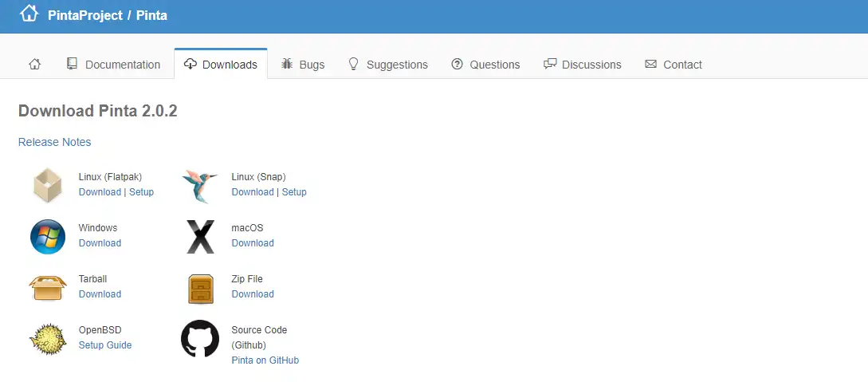
Task: Download the Zip File
Action: (x=253, y=294)
